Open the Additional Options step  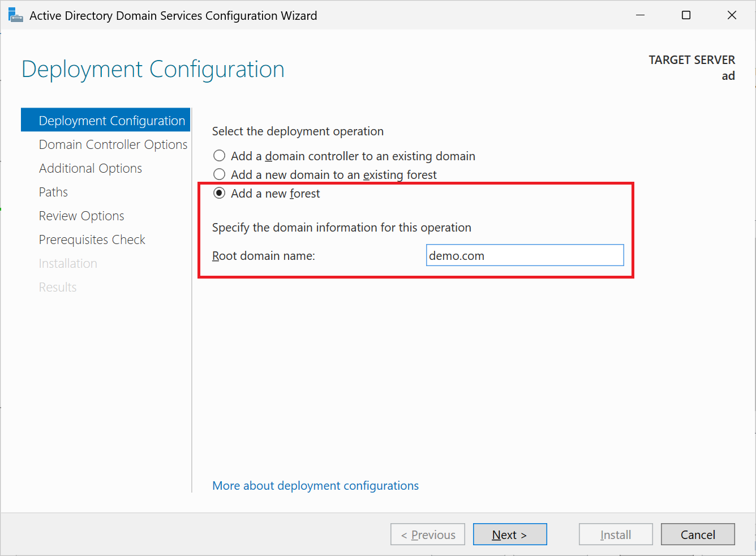(91, 168)
